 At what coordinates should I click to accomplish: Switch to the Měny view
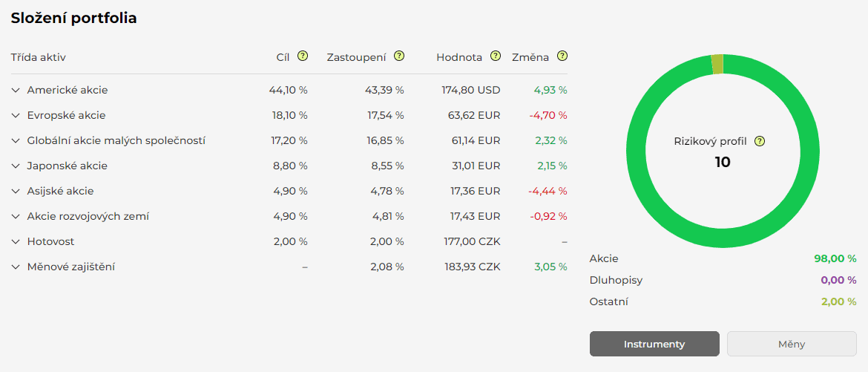coord(792,344)
